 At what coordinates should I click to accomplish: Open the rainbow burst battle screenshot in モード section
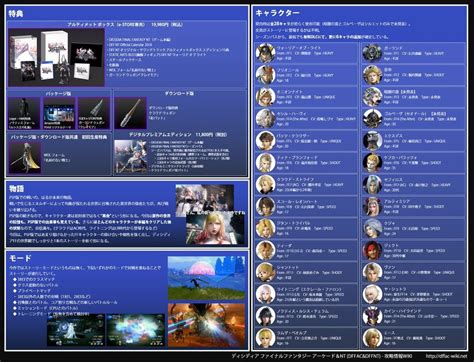coord(135,330)
